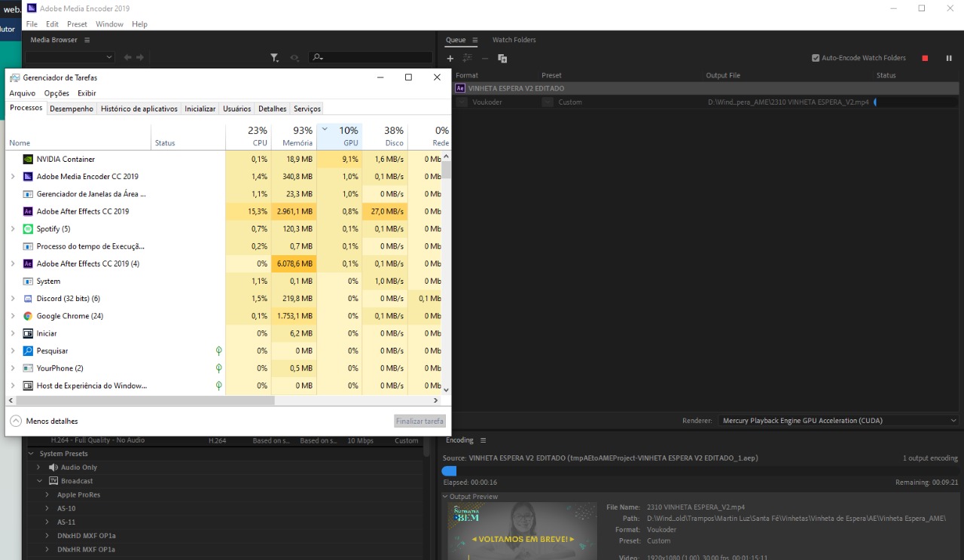Collapse the Output Preview section

(x=445, y=497)
